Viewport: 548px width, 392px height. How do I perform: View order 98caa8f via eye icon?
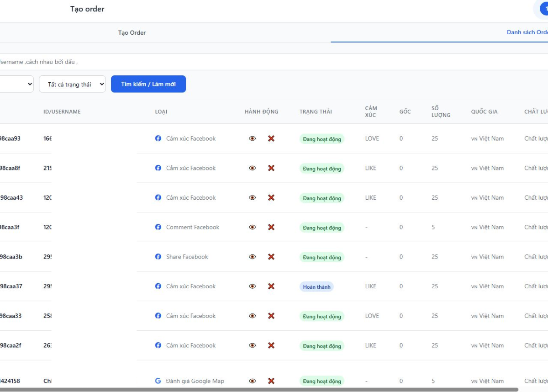pos(253,168)
